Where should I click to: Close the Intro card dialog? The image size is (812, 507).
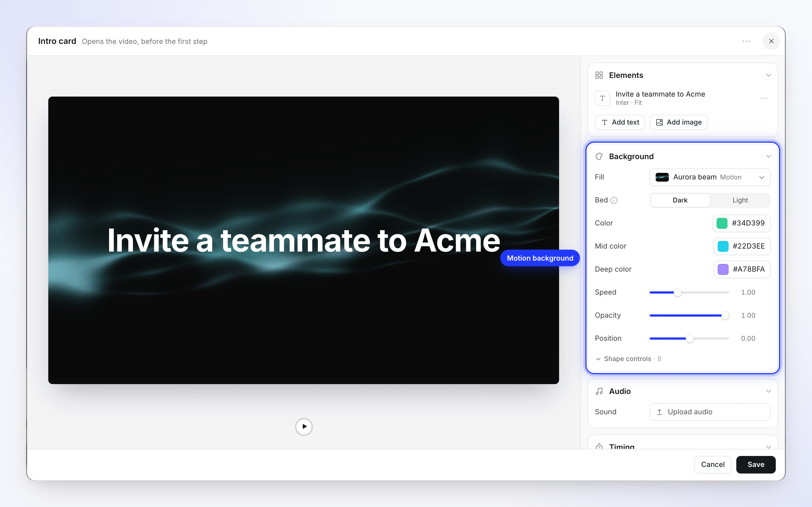click(x=771, y=41)
